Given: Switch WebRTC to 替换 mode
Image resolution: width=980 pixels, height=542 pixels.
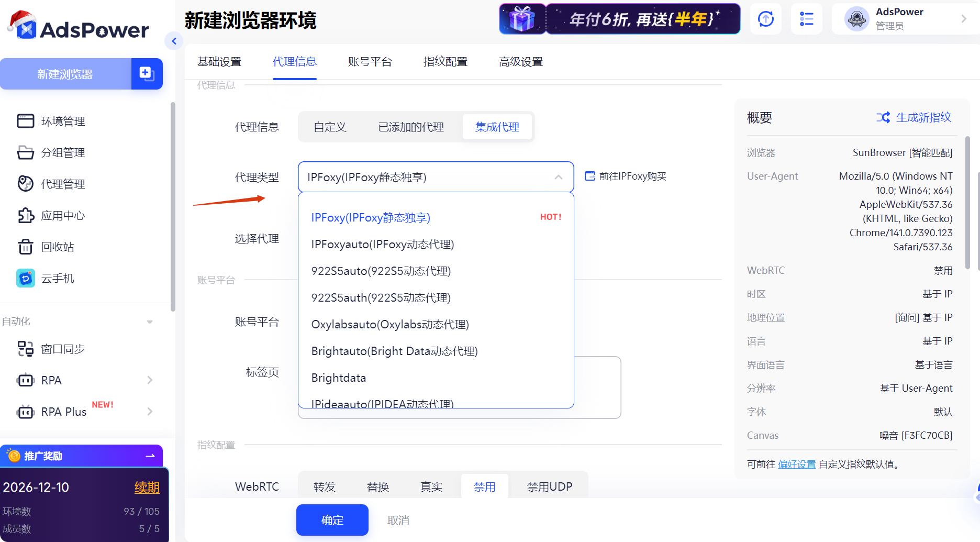Looking at the screenshot, I should (378, 486).
